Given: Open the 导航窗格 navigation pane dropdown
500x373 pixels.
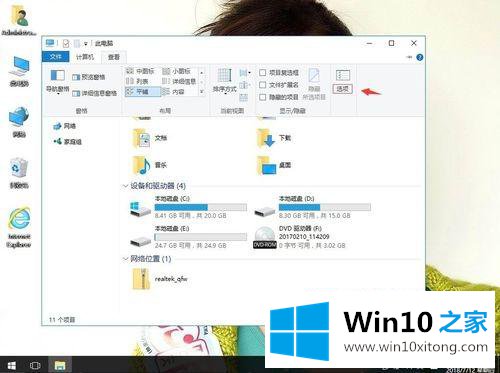Looking at the screenshot, I should (x=57, y=81).
